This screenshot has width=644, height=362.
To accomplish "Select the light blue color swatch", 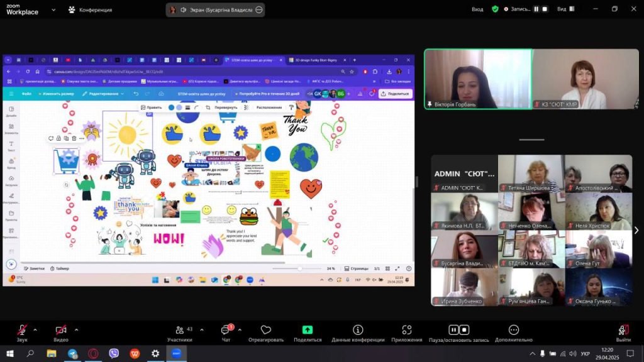I will click(x=179, y=107).
